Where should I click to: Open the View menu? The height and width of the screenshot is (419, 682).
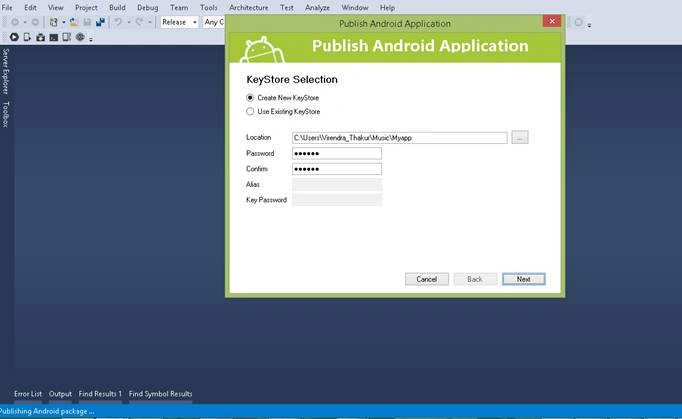pos(55,7)
